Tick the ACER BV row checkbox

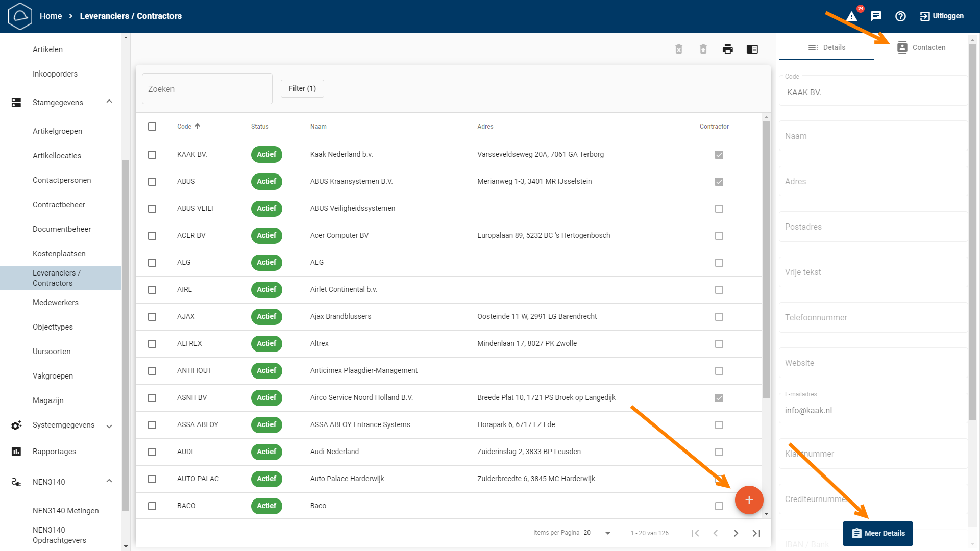152,236
